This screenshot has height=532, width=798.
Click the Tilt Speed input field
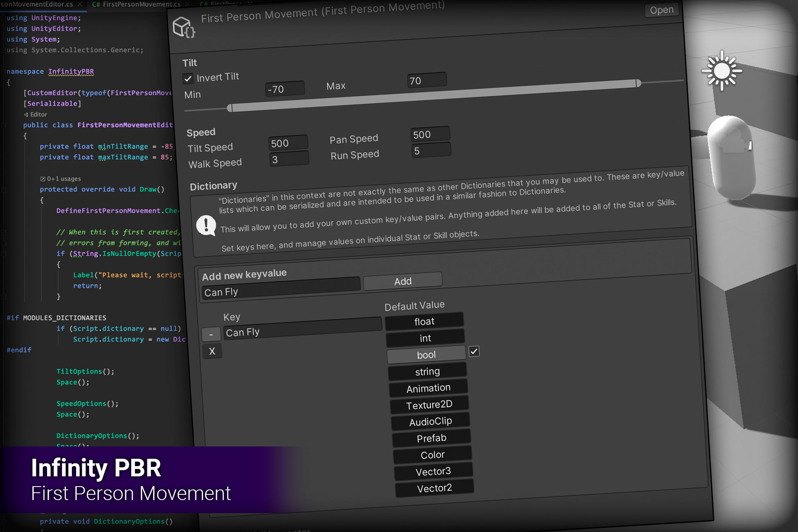coord(288,143)
